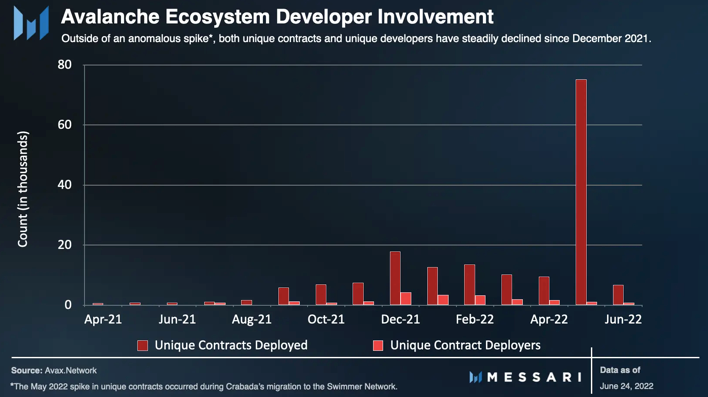Click the Messari logo icon at top-left
708x397 pixels.
pyautogui.click(x=31, y=23)
